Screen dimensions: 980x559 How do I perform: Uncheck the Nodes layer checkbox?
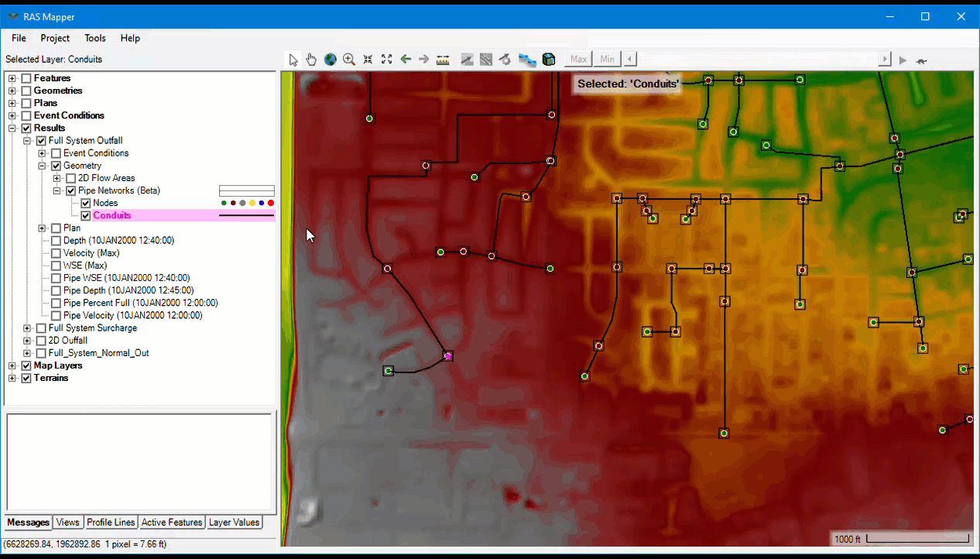tap(86, 203)
